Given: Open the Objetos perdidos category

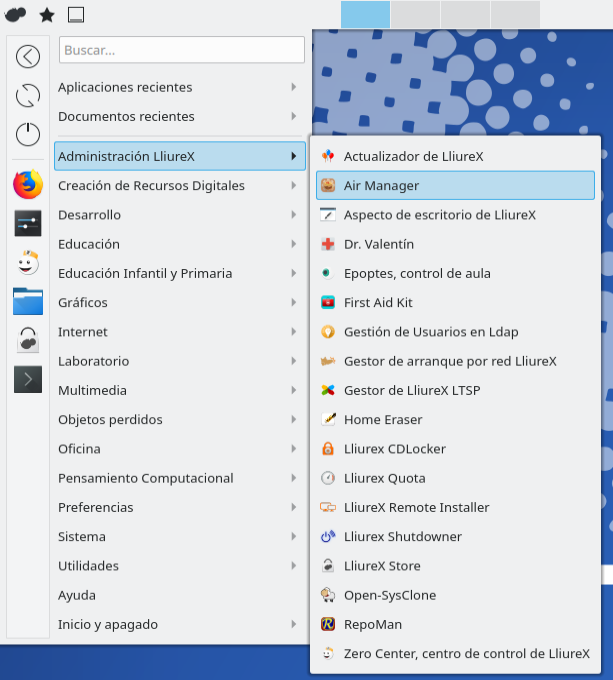Looking at the screenshot, I should click(180, 419).
